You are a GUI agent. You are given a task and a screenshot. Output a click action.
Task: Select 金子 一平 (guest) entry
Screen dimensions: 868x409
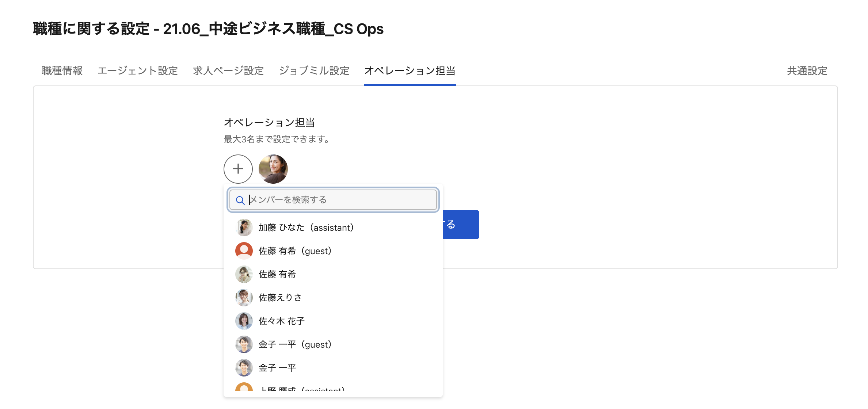click(295, 344)
